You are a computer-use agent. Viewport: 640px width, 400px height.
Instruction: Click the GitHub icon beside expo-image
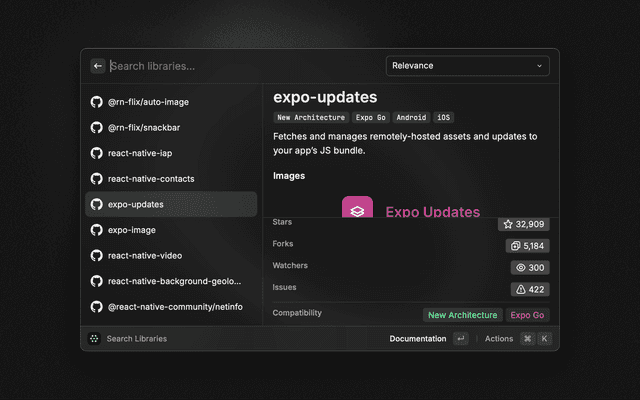(97, 230)
